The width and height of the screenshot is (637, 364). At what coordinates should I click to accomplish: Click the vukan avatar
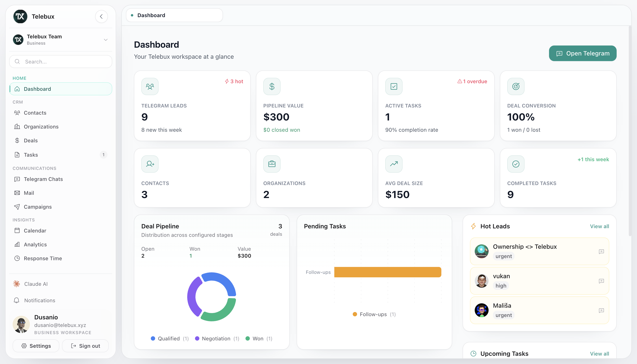point(481,281)
